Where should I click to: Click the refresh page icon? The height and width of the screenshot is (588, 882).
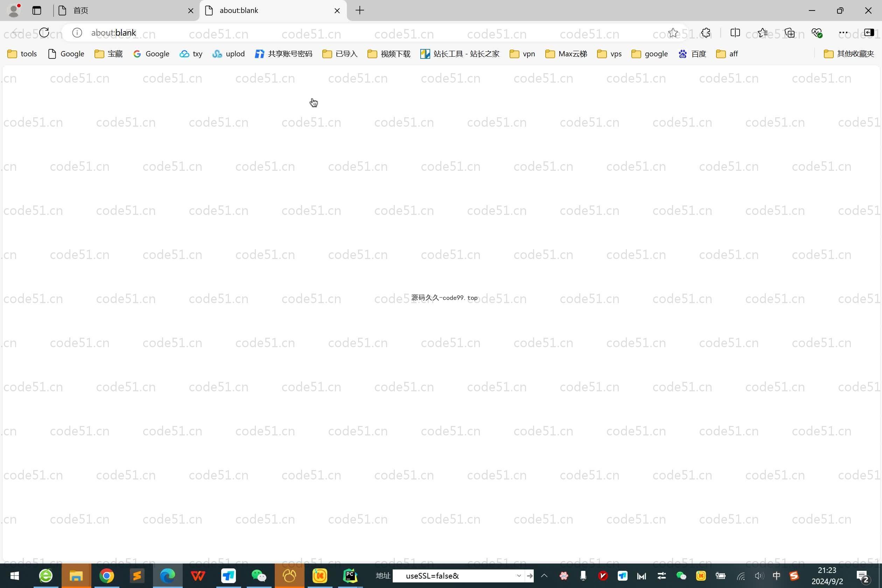44,33
